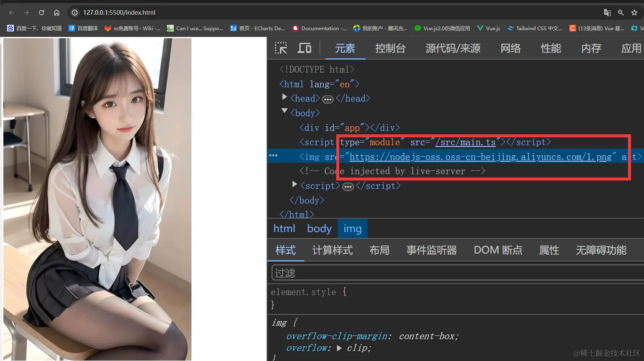Switch to the 布局 pane tab

coord(380,251)
